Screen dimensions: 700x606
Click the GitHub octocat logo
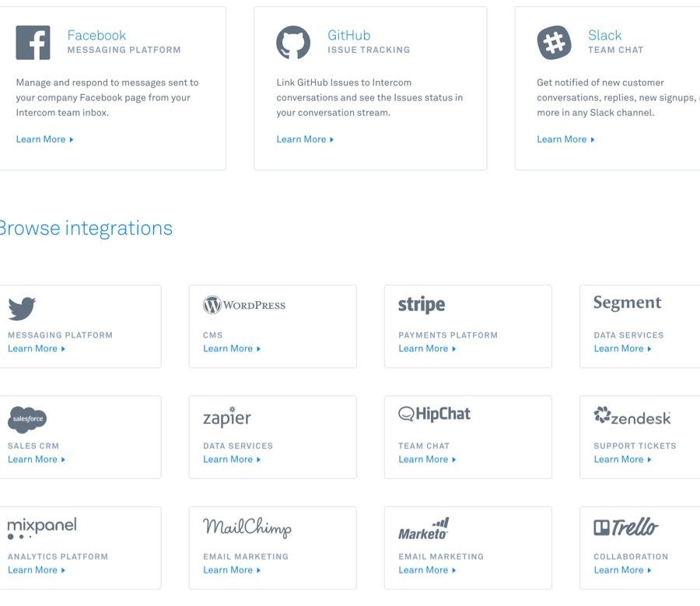pyautogui.click(x=293, y=43)
